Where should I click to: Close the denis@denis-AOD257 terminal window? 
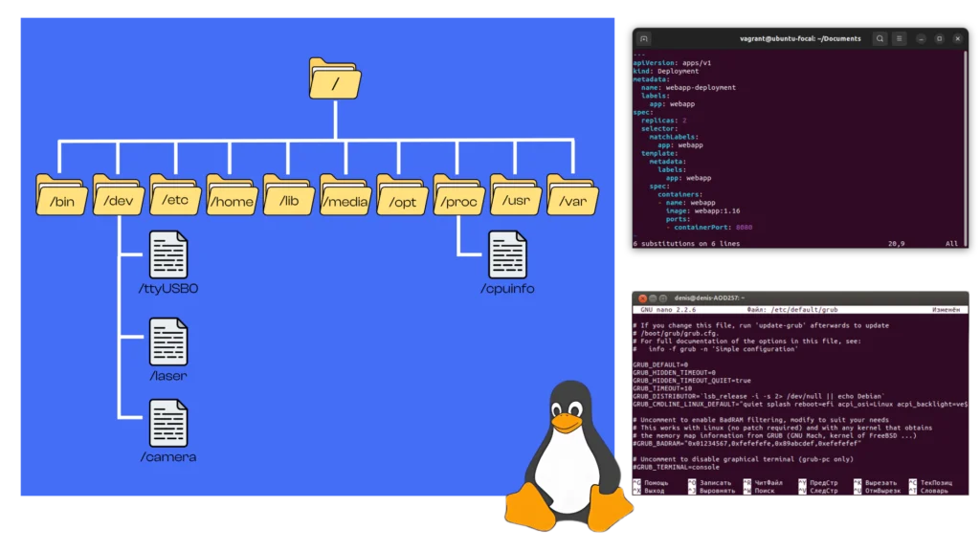(641, 298)
